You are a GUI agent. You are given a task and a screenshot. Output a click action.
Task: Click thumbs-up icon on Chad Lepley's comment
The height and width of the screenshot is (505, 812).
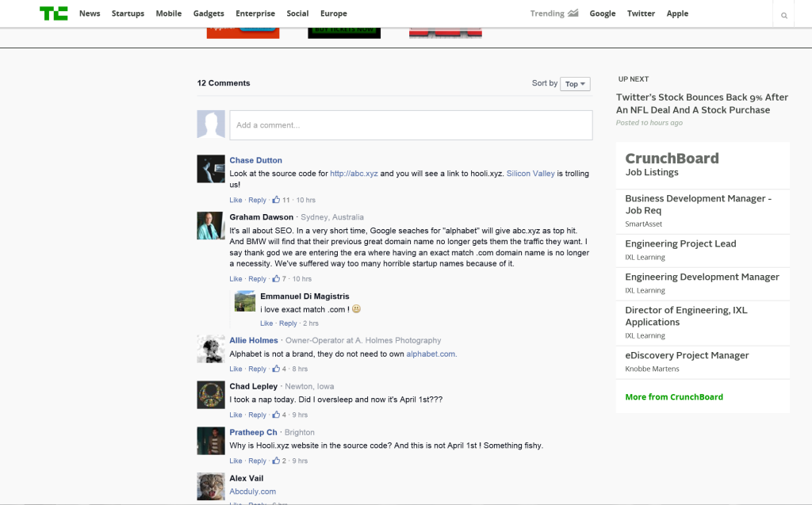pos(277,415)
